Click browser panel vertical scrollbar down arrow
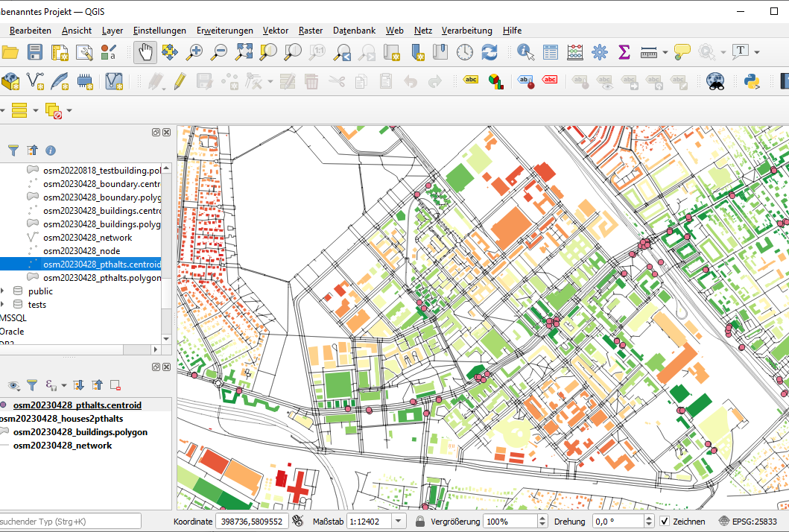789x532 pixels. pos(167,339)
